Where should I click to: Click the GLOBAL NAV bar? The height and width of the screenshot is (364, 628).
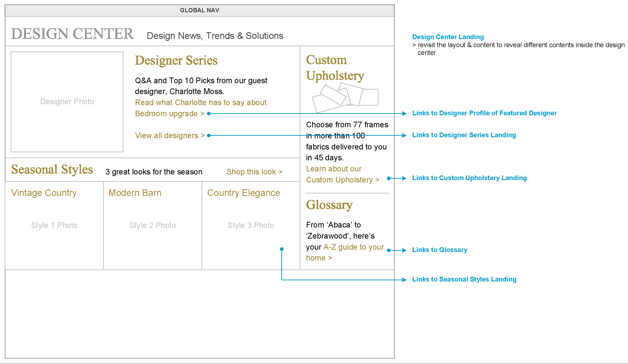click(199, 10)
